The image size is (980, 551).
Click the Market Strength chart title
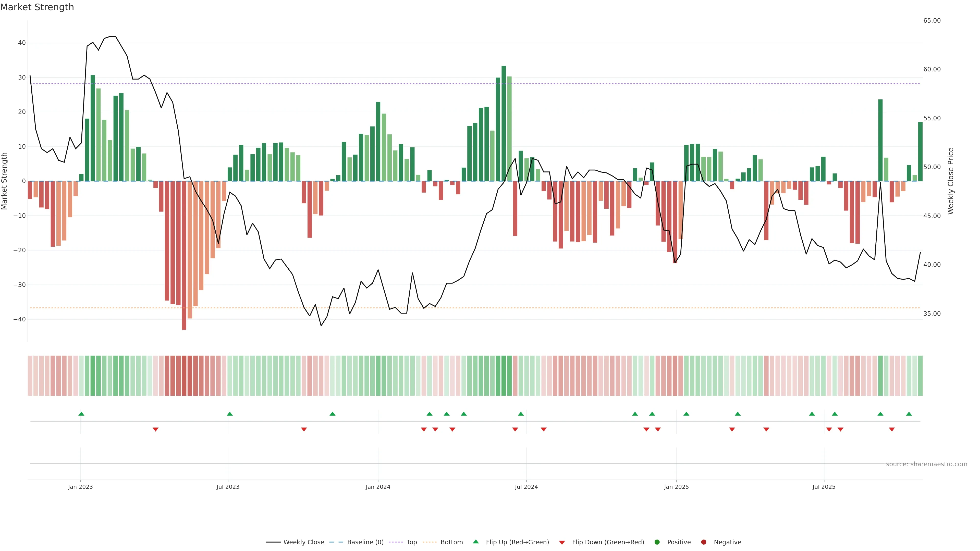(x=37, y=7)
